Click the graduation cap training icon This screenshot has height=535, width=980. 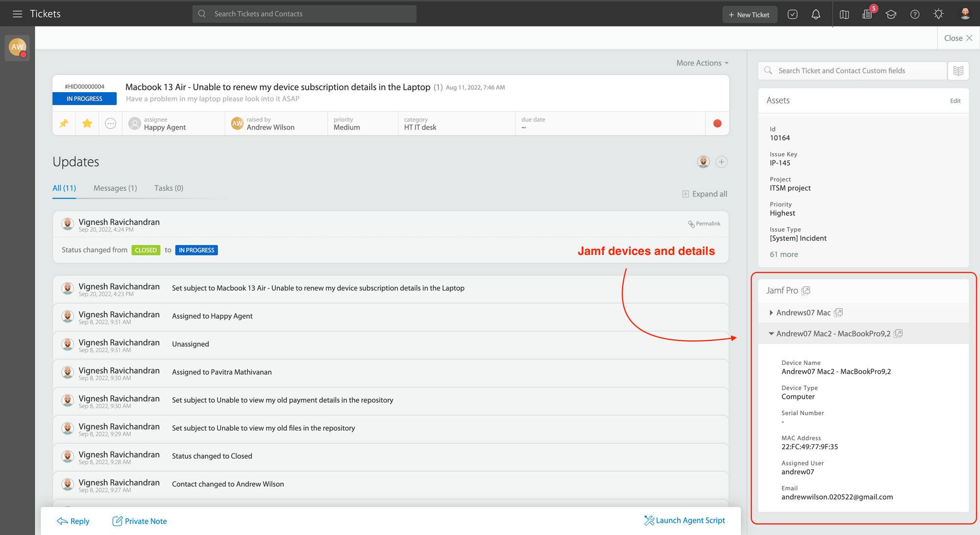[x=891, y=14]
